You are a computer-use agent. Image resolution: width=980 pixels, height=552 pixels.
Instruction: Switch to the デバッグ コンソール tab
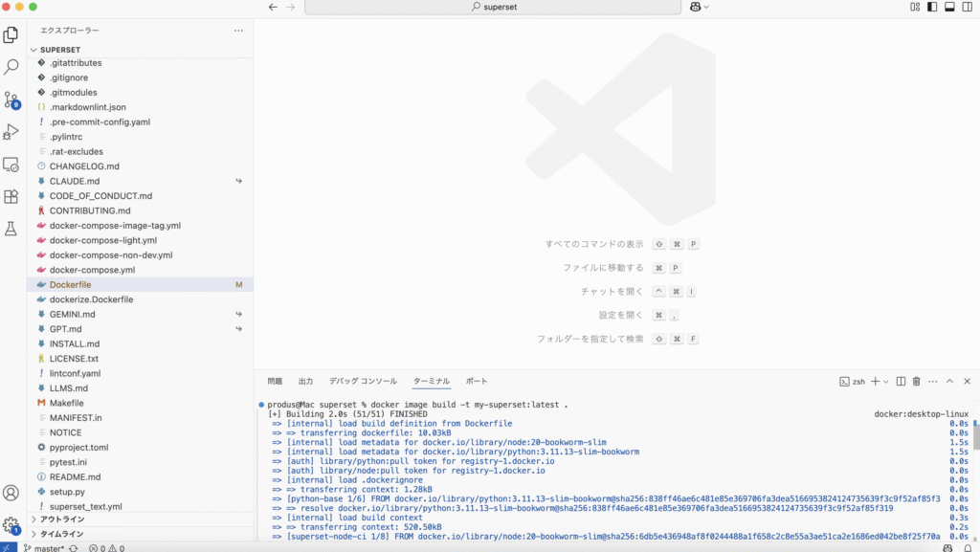pos(363,381)
